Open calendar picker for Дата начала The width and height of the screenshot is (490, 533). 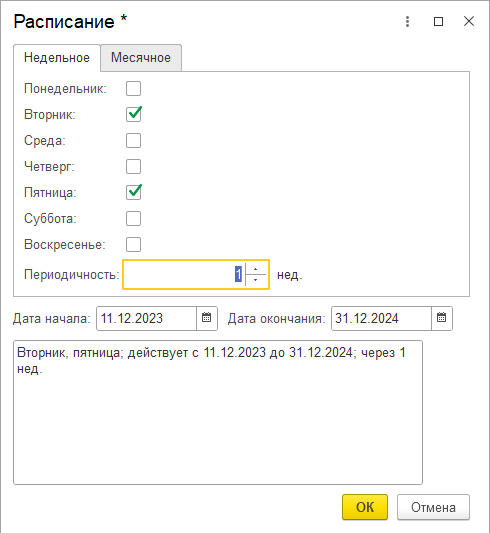(x=207, y=318)
